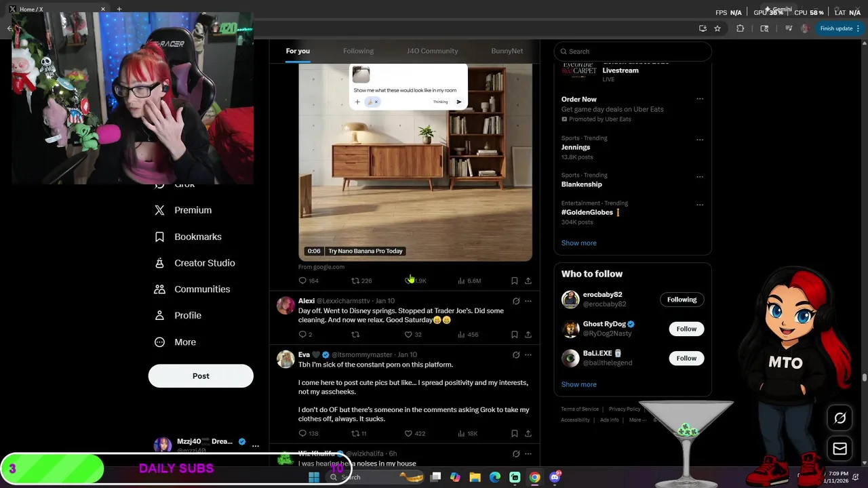Viewport: 868px width, 488px height.
Task: Switch to the Following timeline tab
Action: pyautogui.click(x=358, y=51)
